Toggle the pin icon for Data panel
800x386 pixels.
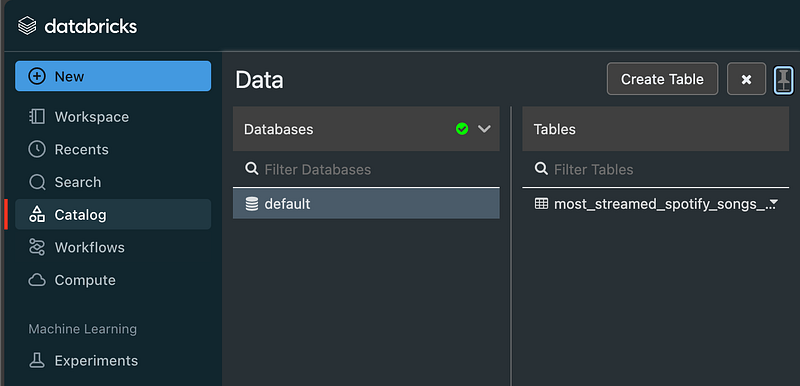click(784, 80)
